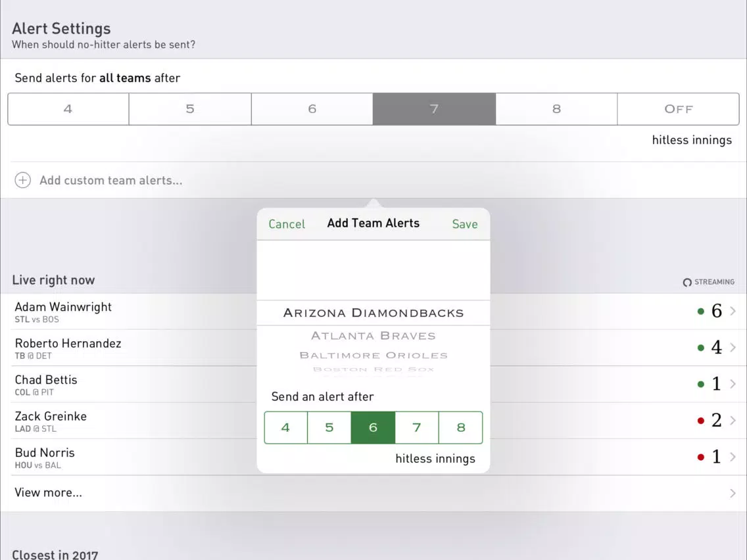Click Add Team Alerts popover title
Screen dimensions: 747x560
click(x=373, y=223)
